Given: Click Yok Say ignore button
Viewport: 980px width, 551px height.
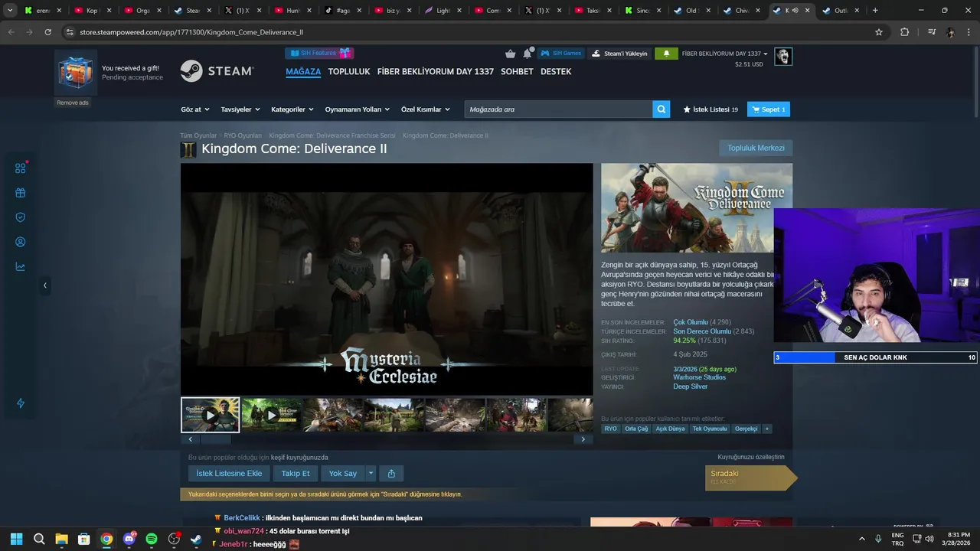Looking at the screenshot, I should tap(343, 473).
